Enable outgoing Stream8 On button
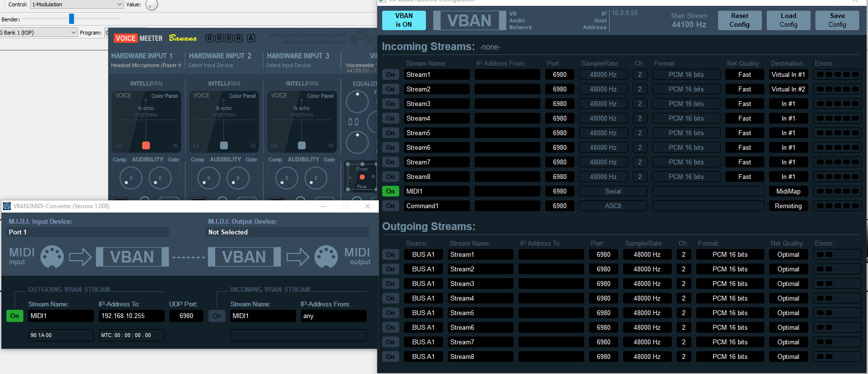Viewport: 868px width, 374px height. [x=390, y=356]
